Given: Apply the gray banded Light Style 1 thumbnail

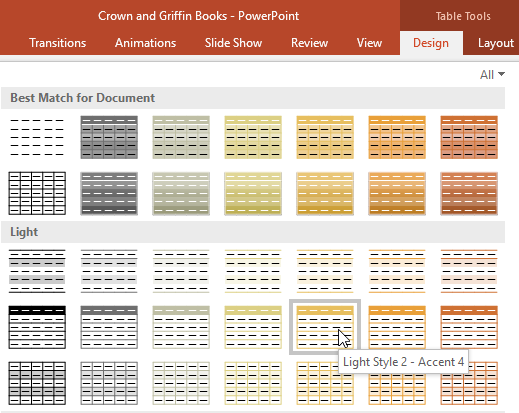Looking at the screenshot, I should pos(109,271).
